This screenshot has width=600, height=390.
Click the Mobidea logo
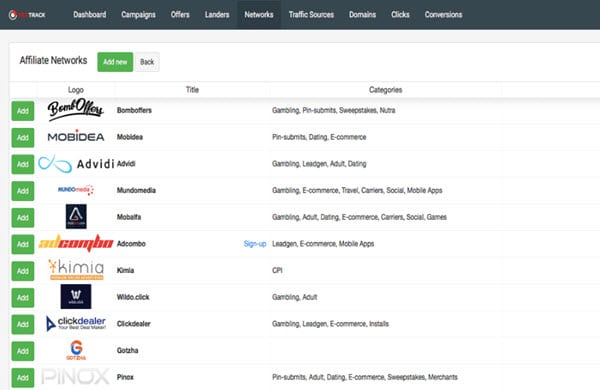[76, 136]
